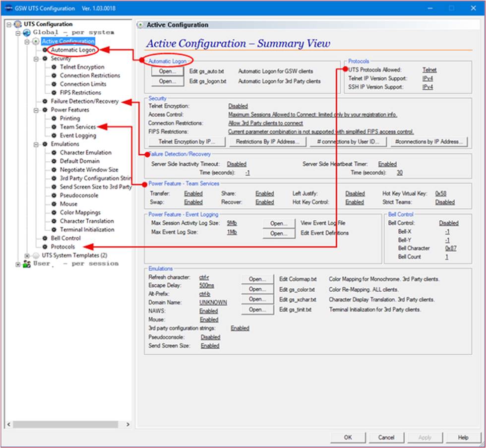
Task: Click the gear icon beside Team Services
Action: pos(54,127)
